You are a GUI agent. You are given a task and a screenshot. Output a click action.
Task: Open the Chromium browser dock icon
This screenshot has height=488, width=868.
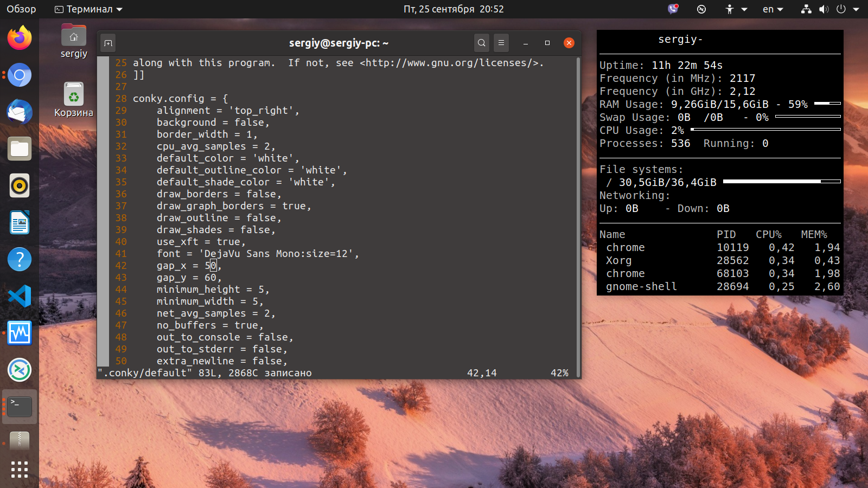coord(20,75)
